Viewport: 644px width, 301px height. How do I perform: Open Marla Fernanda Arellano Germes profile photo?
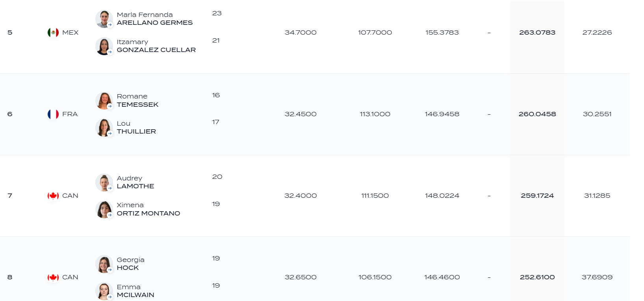tap(104, 19)
